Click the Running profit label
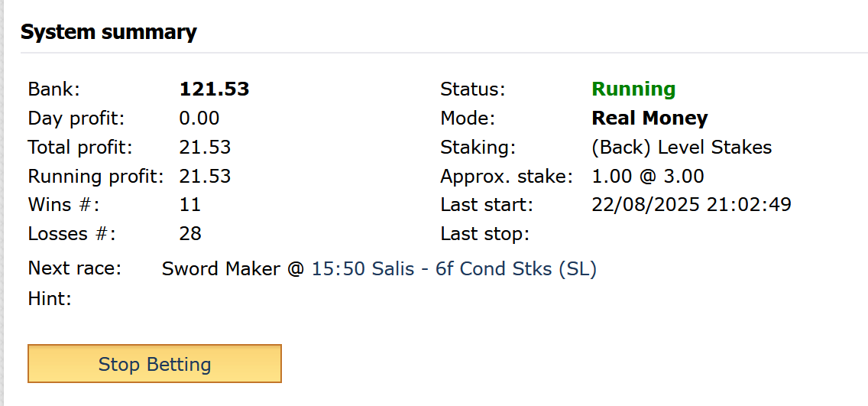The image size is (868, 406). click(96, 177)
